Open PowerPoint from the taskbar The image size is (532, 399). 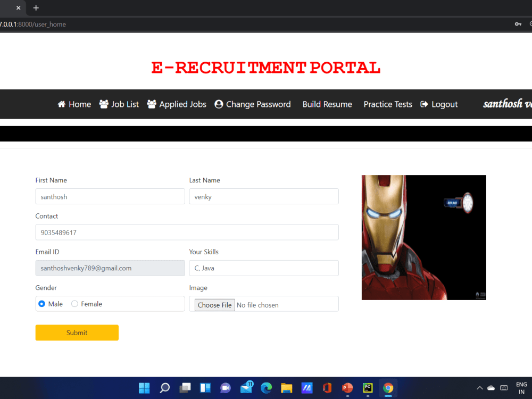pos(347,388)
